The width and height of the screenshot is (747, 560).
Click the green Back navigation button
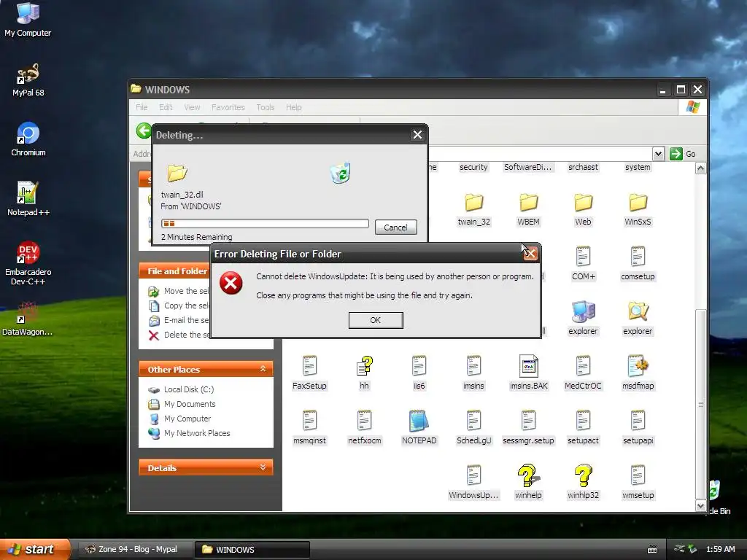144,131
